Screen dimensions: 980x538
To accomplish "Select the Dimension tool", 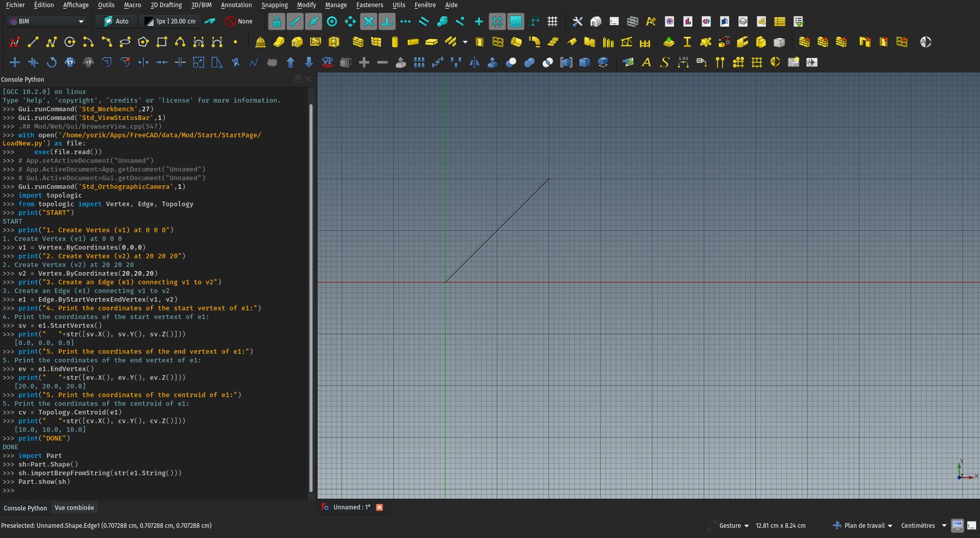I will [x=683, y=62].
